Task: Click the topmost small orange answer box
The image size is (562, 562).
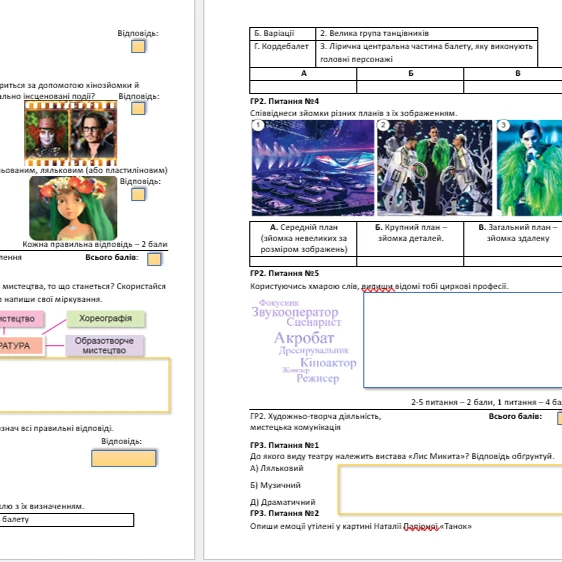Action: tap(138, 46)
